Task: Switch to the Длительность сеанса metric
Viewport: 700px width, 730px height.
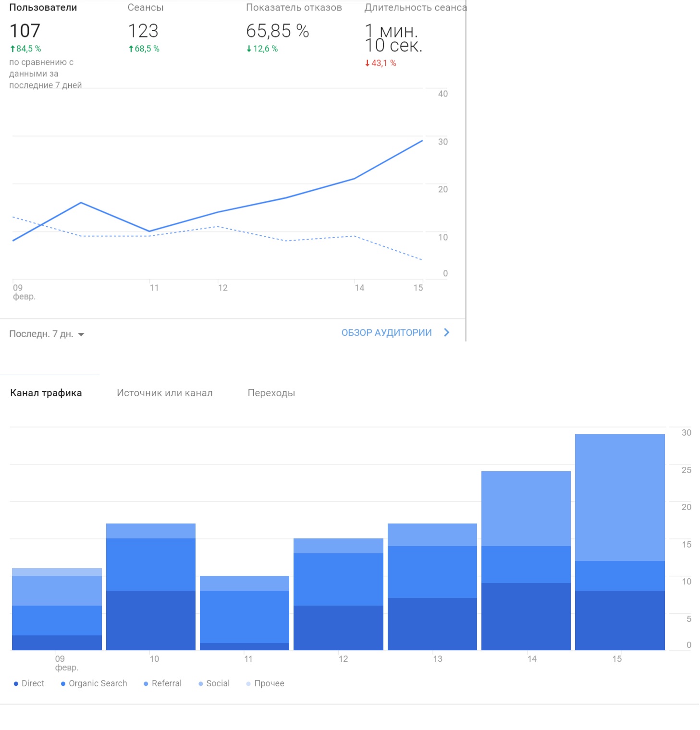Action: tap(416, 8)
